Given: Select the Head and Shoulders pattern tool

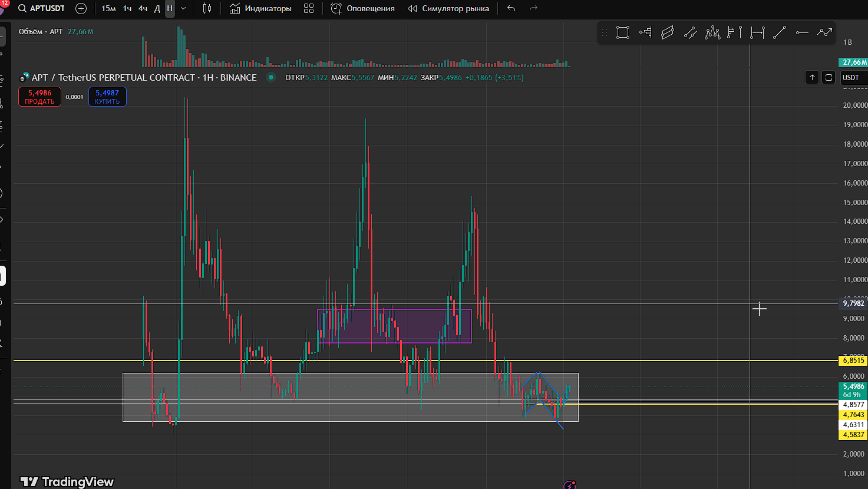Looking at the screenshot, I should pos(712,33).
